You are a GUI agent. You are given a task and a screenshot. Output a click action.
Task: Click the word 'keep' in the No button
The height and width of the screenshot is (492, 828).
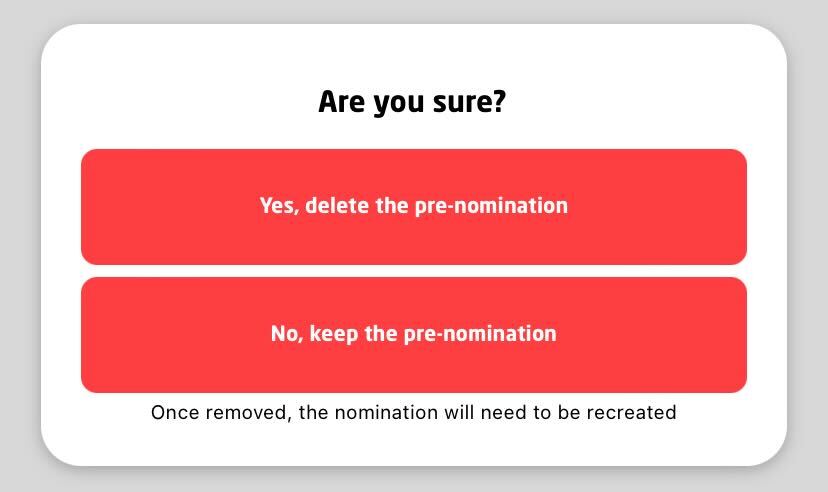[333, 334]
